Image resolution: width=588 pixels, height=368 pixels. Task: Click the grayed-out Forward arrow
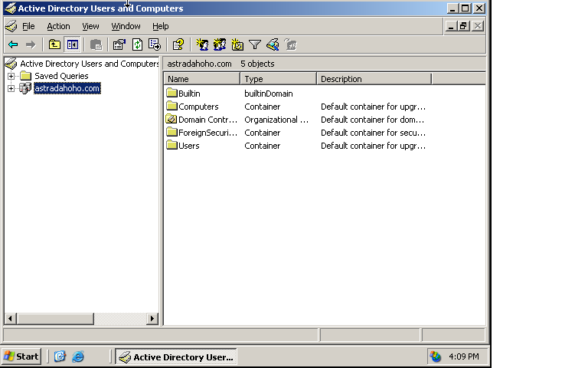pos(31,45)
